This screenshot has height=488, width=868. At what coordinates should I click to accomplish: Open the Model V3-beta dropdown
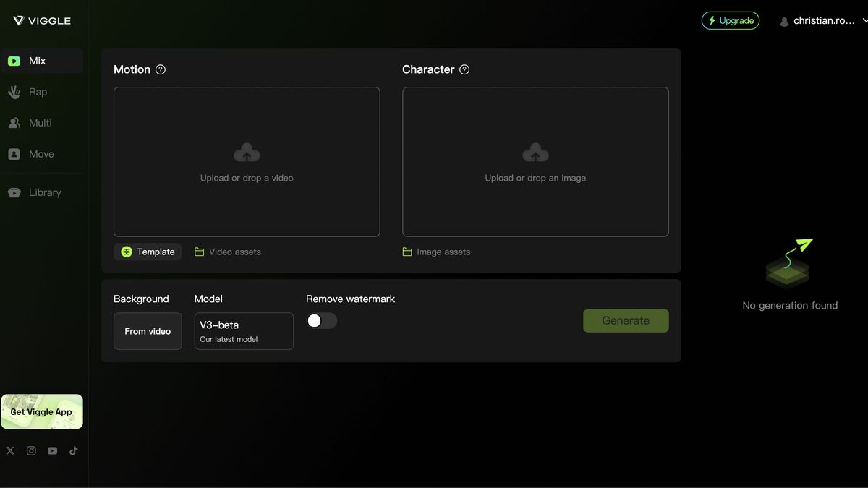point(244,330)
